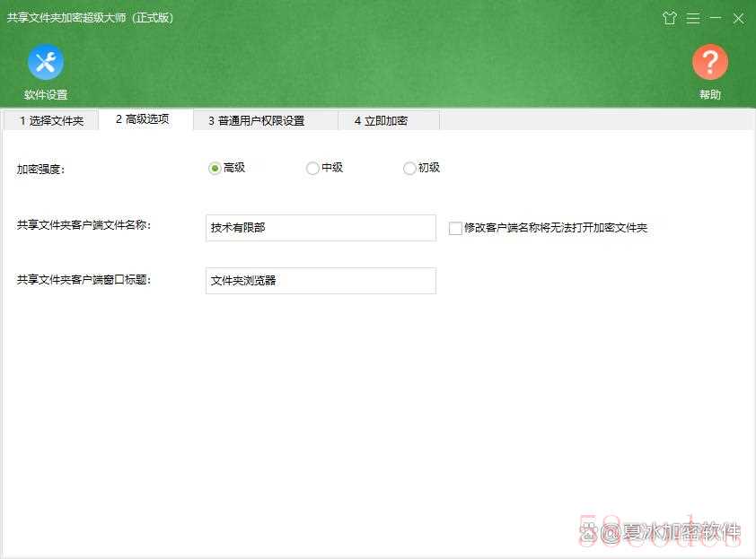
Task: Choose 中级 encryption strength
Action: pyautogui.click(x=312, y=168)
